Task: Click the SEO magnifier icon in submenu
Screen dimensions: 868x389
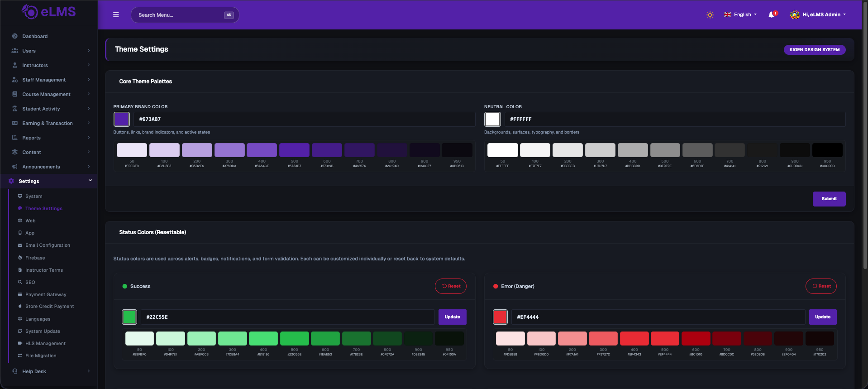Action: (x=20, y=282)
